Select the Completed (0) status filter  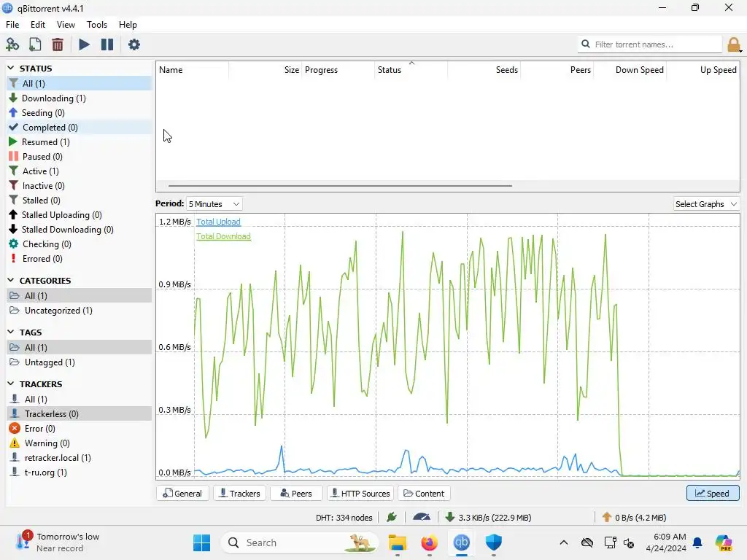[79, 127]
